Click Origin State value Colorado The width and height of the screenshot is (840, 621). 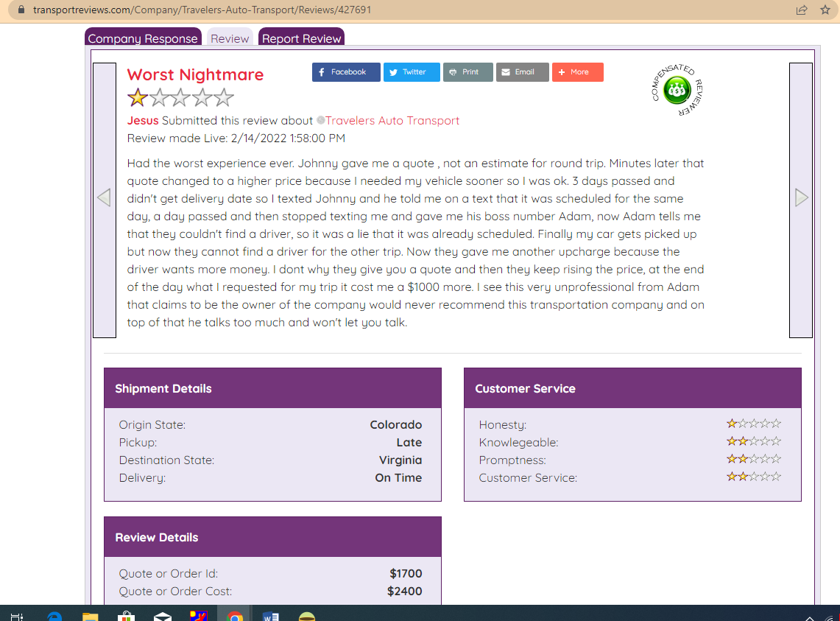pos(396,425)
